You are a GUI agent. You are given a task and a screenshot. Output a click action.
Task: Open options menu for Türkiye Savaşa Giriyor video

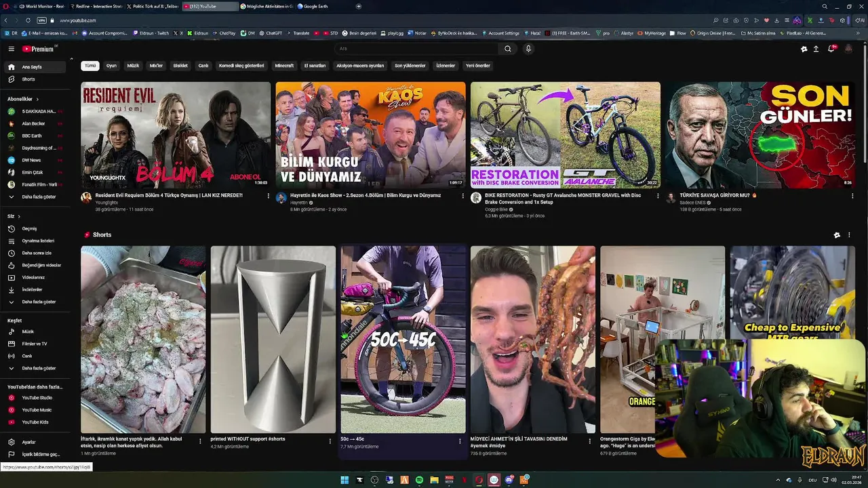coord(852,195)
